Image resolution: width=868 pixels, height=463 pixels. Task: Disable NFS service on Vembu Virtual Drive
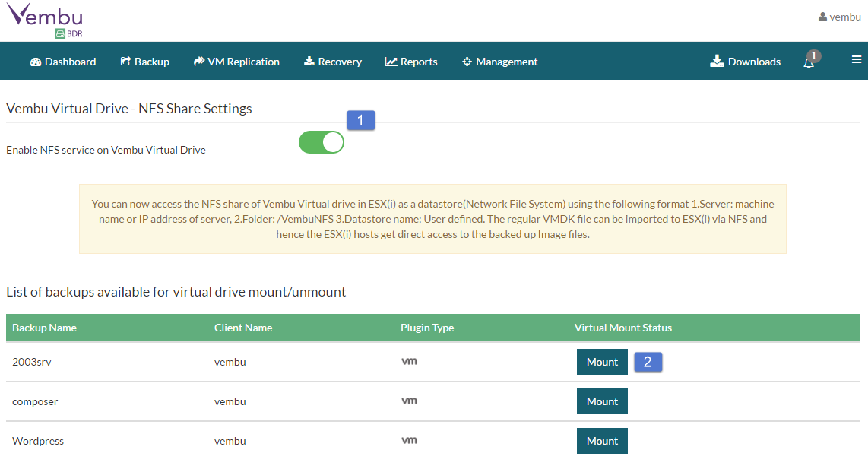pyautogui.click(x=321, y=142)
